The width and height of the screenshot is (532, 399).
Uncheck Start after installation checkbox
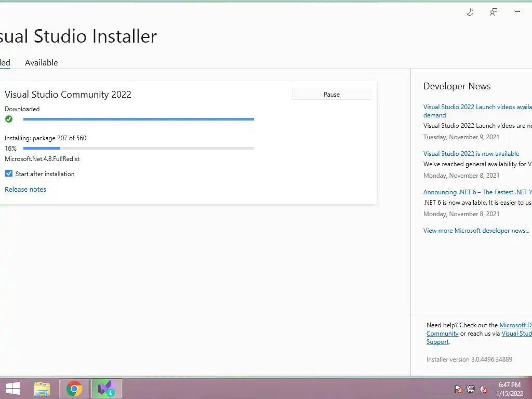pyautogui.click(x=9, y=174)
